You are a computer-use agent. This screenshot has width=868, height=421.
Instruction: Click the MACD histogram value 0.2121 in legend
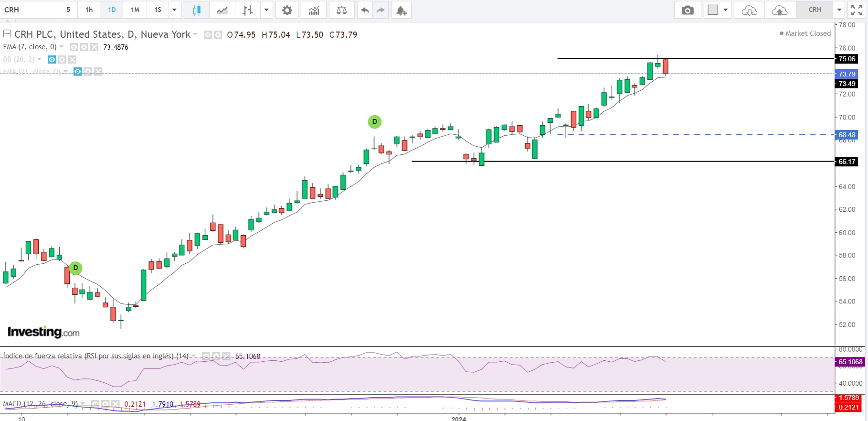[x=135, y=404]
